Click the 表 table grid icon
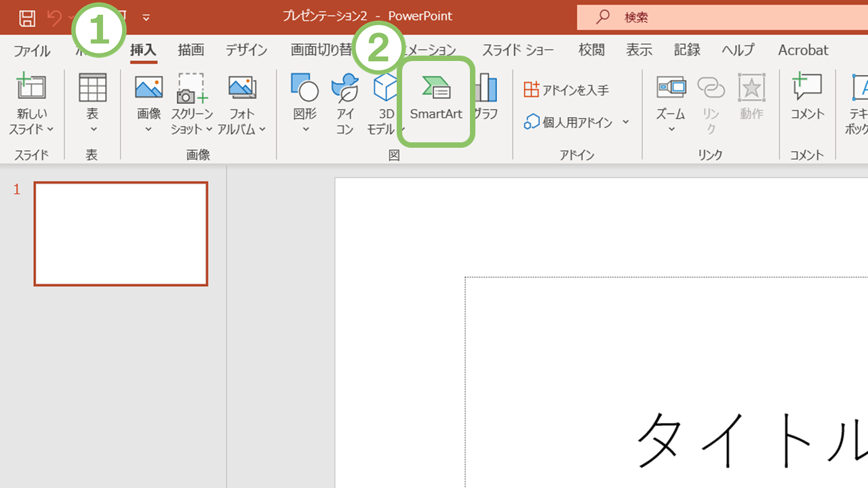868x488 pixels. pos(92,87)
